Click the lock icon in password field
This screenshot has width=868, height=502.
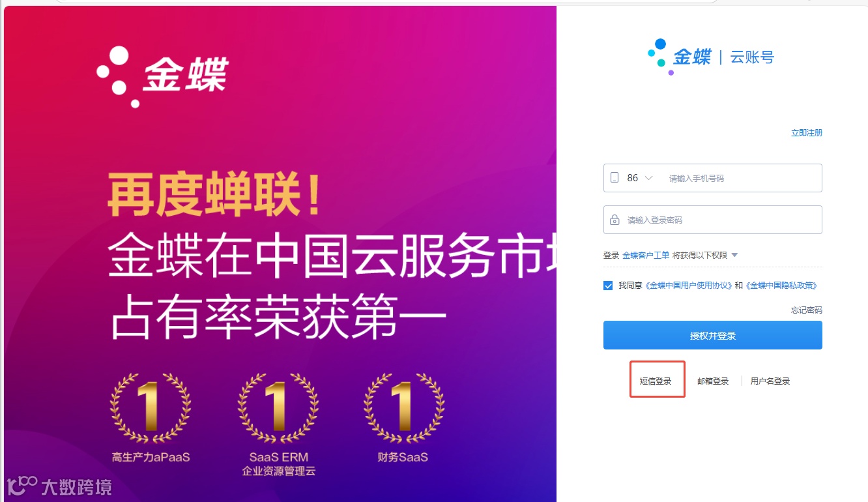click(x=614, y=220)
